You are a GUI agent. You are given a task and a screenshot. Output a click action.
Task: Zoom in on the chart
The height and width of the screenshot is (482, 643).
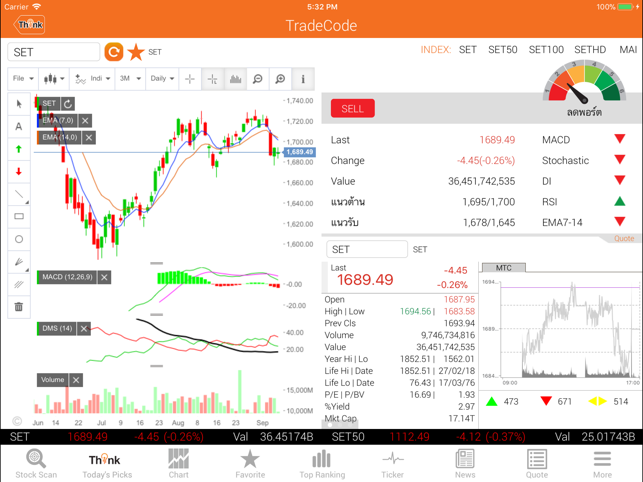point(280,78)
